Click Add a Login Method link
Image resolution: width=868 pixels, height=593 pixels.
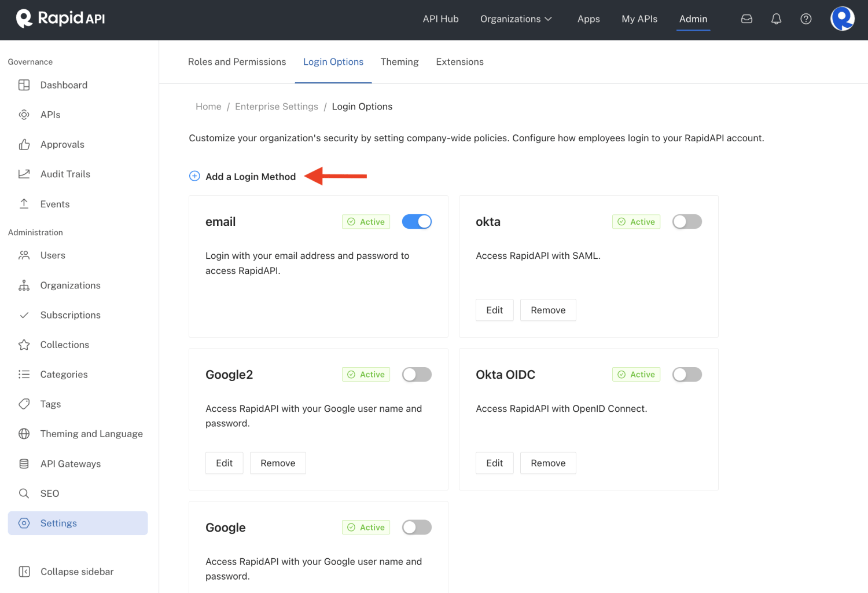251,177
